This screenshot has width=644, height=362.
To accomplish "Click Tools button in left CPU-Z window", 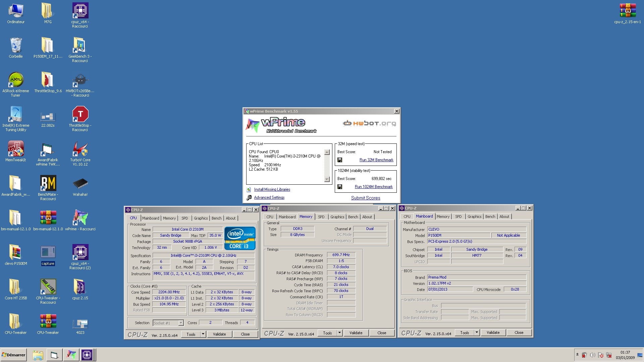I will tap(191, 334).
